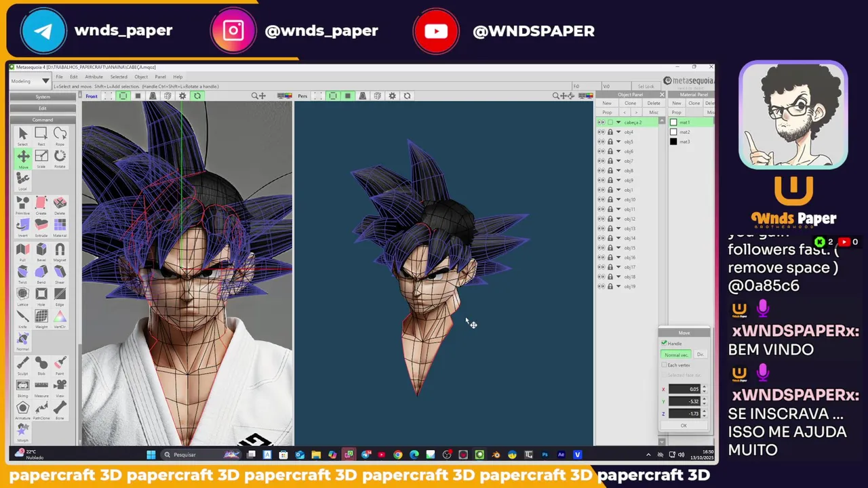This screenshot has height=488, width=868.
Task: Activate the Lattice tool
Action: (22, 296)
